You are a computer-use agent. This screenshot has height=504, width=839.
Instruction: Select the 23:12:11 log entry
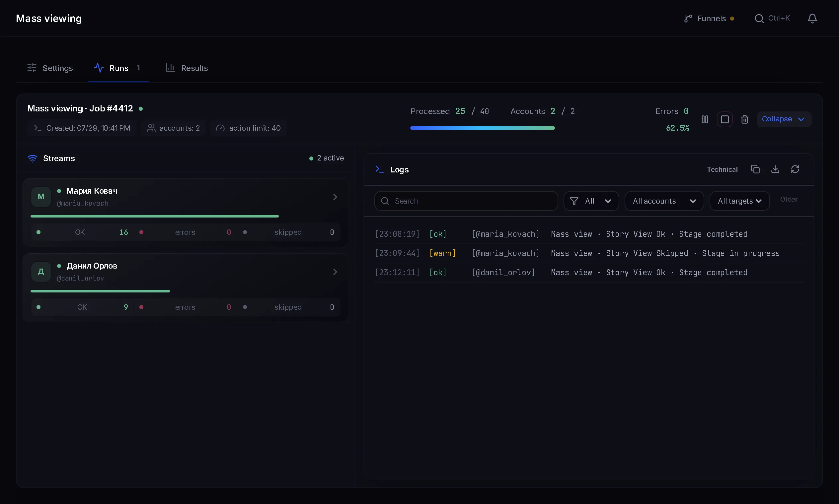(x=588, y=272)
